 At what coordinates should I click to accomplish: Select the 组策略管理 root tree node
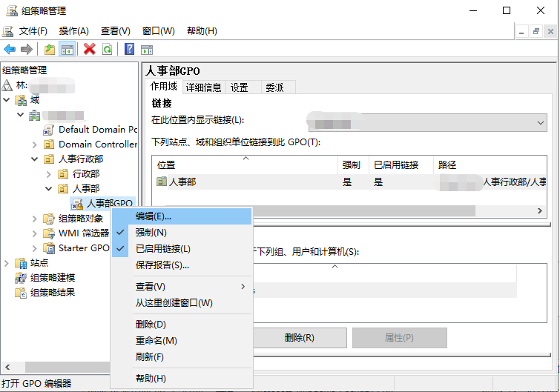point(24,70)
